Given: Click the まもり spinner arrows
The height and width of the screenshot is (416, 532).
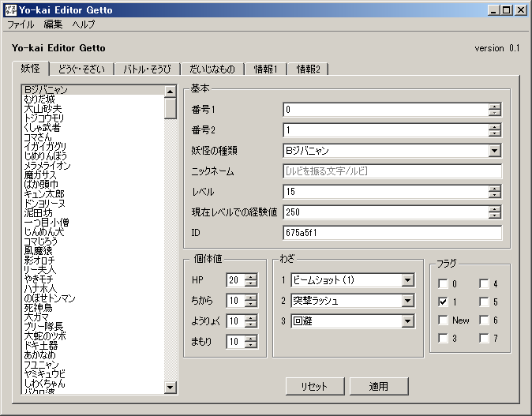Looking at the screenshot, I should pyautogui.click(x=251, y=341).
